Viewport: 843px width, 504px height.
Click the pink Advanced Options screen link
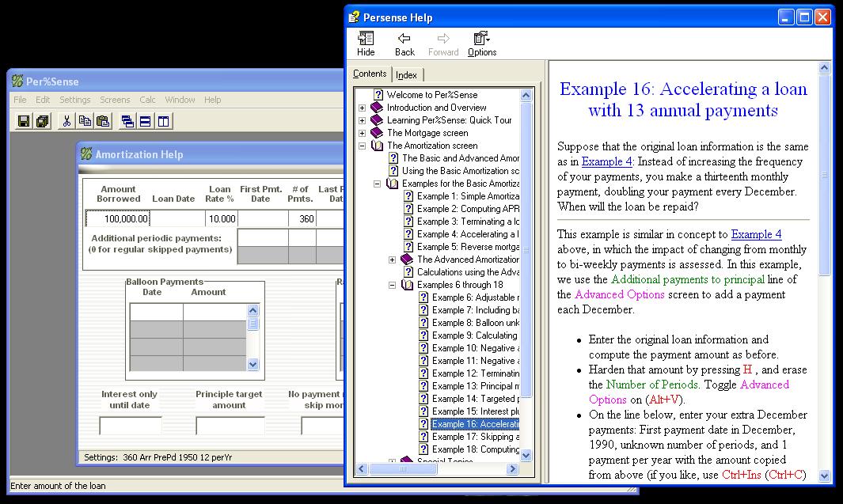click(x=619, y=294)
